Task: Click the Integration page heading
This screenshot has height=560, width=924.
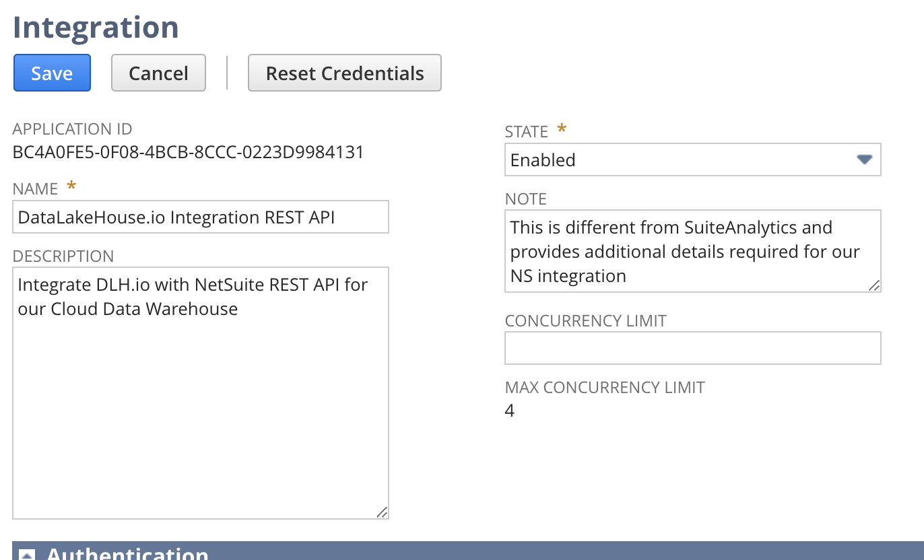Action: point(96,27)
